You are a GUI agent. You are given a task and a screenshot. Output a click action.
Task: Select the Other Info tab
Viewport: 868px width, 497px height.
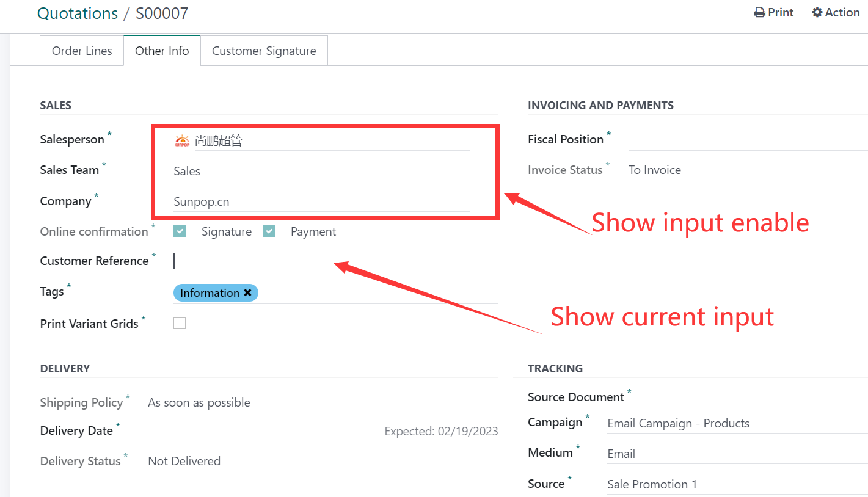point(162,51)
